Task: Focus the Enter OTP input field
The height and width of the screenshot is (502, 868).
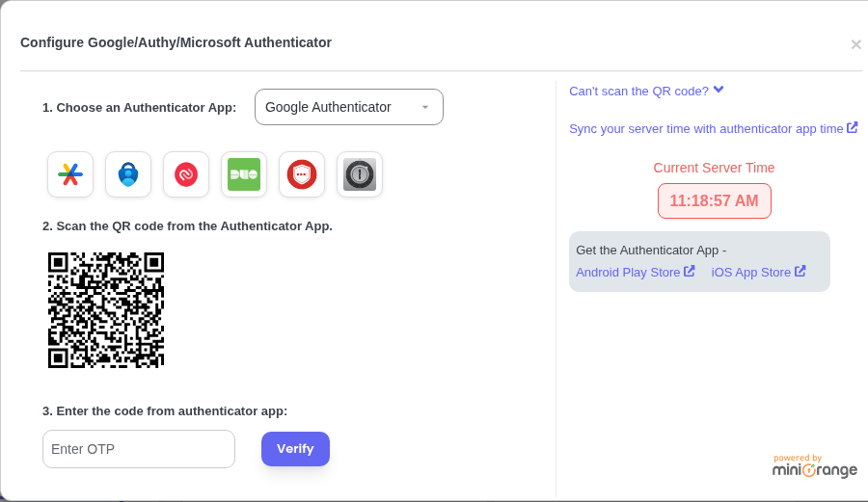Action: (x=139, y=449)
